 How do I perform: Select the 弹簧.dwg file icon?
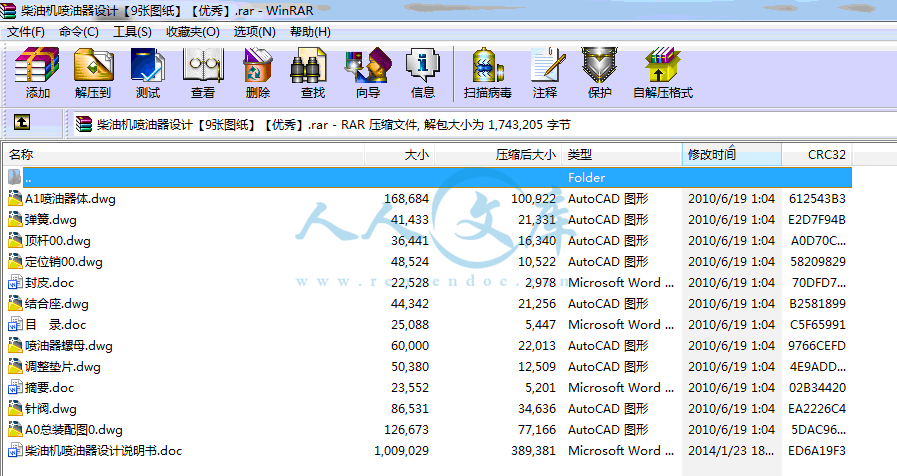tap(15, 220)
